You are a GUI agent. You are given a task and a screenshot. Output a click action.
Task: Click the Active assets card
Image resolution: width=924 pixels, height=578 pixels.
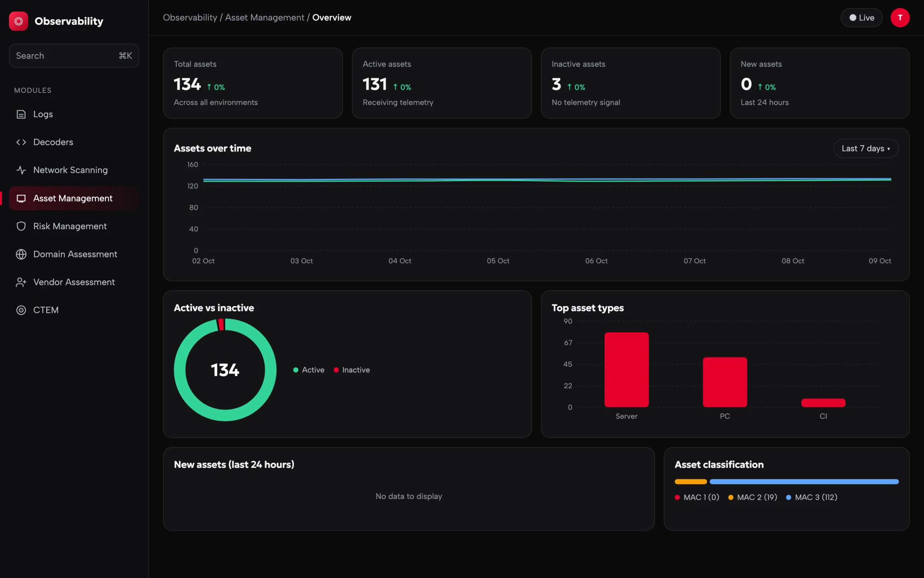tap(442, 83)
